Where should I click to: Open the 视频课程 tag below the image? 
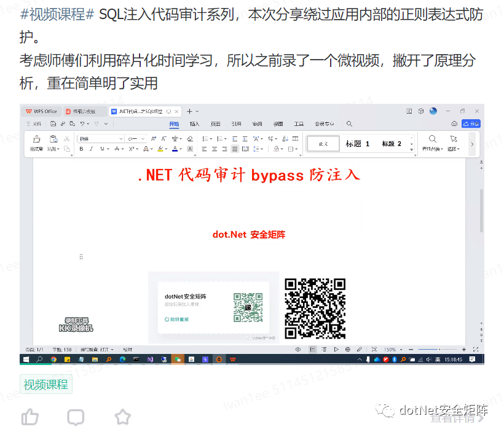pyautogui.click(x=46, y=384)
